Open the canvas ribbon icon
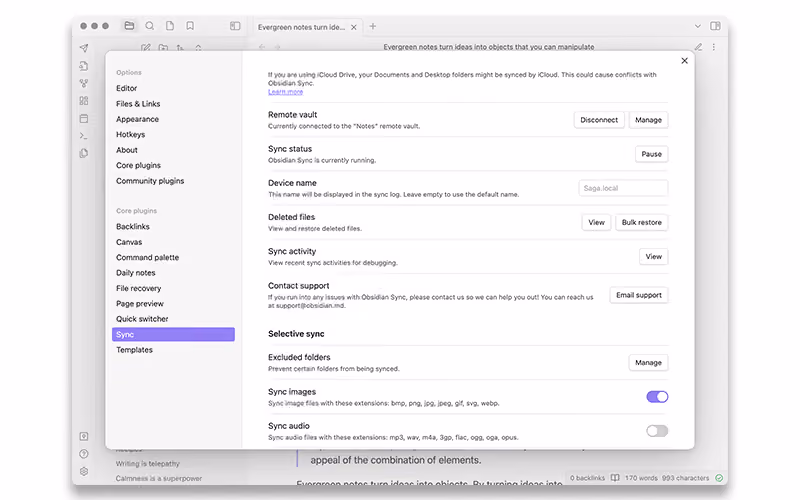 (x=84, y=101)
